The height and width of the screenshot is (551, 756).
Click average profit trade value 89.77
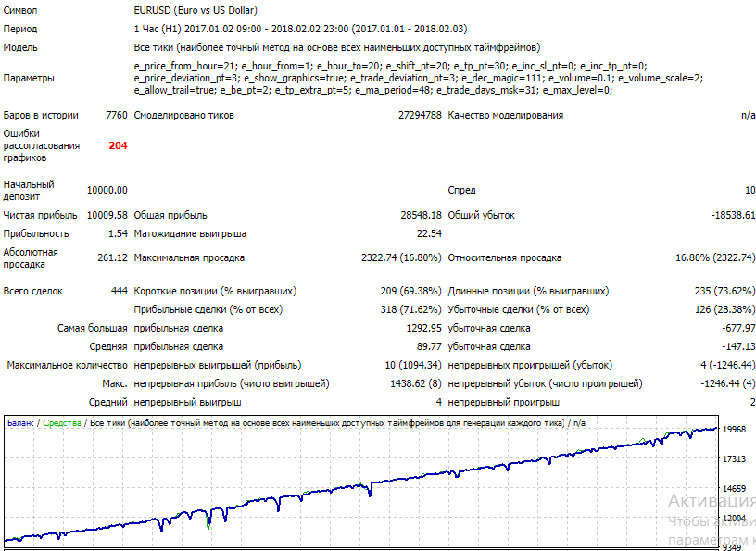[x=429, y=346]
